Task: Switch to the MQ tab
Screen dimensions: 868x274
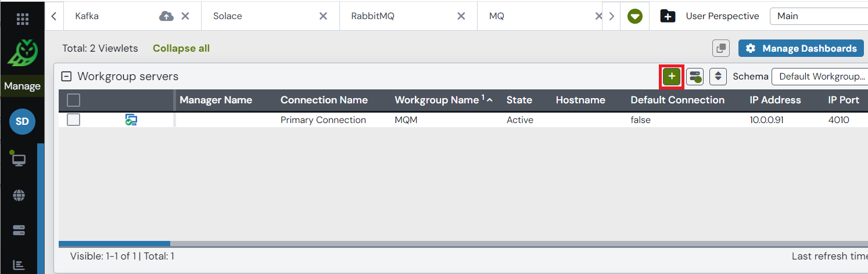Action: [496, 16]
